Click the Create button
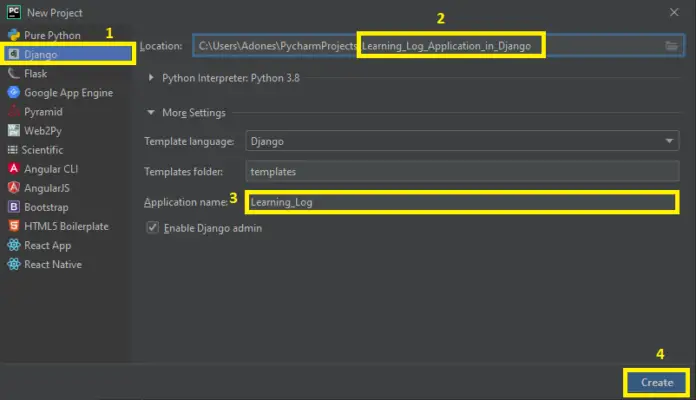696x400 pixels. pyautogui.click(x=656, y=382)
